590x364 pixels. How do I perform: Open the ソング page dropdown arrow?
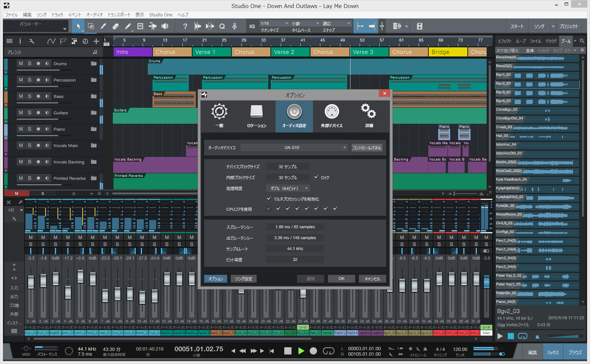click(x=553, y=26)
